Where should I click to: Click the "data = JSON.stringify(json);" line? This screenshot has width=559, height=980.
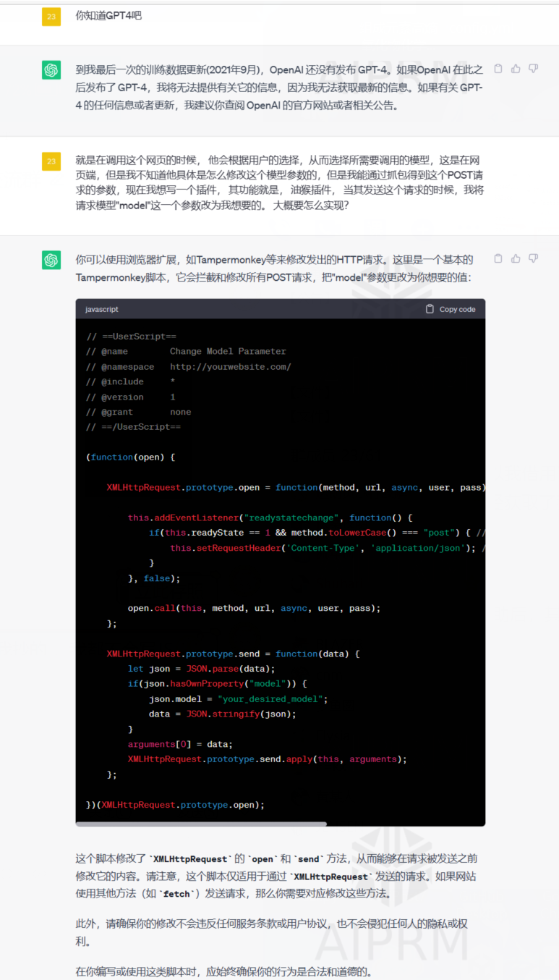223,714
